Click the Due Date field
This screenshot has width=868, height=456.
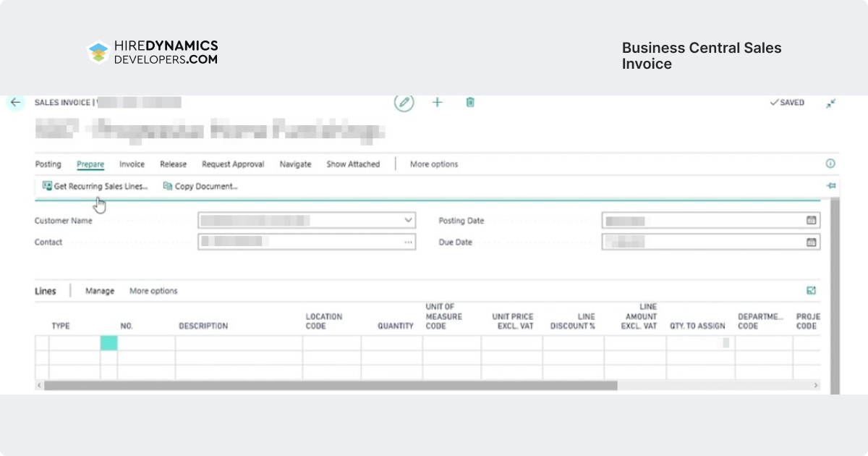711,242
